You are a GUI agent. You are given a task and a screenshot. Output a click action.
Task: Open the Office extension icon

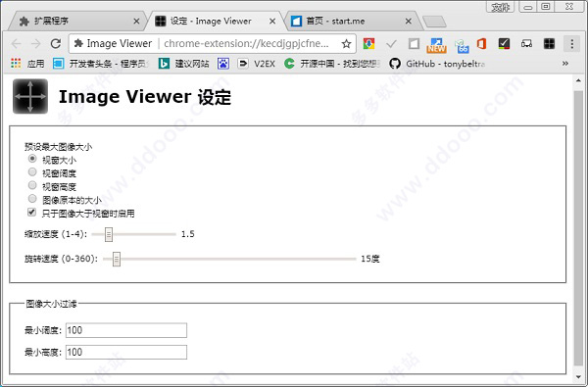481,44
